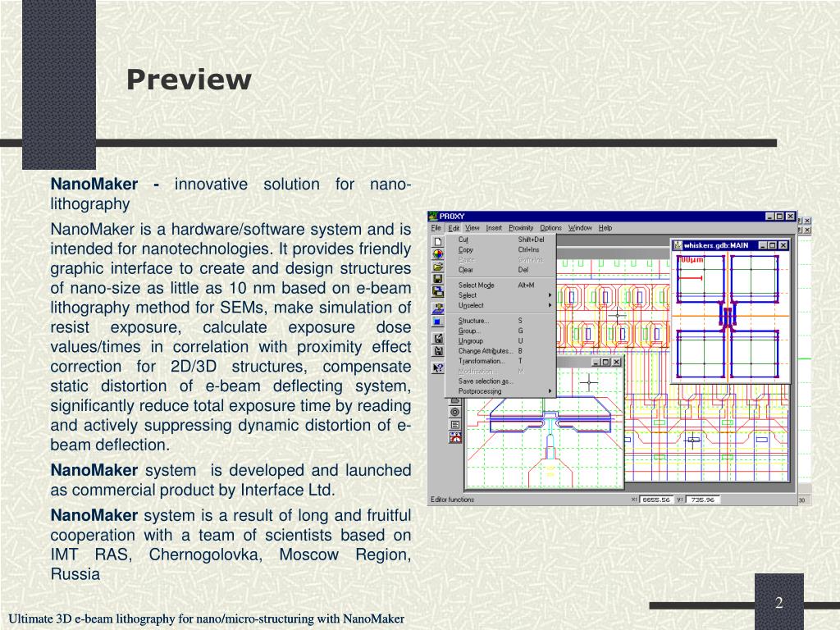The image size is (840, 630).
Task: Click the X coordinate field 8855.56
Action: [x=657, y=500]
